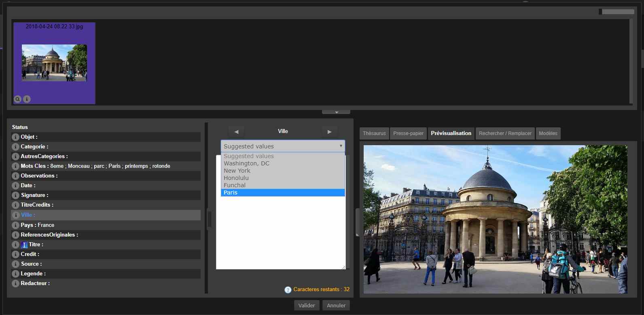Screen dimensions: 644x315
Task: Switch to the Thésaurus tab
Action: point(374,133)
